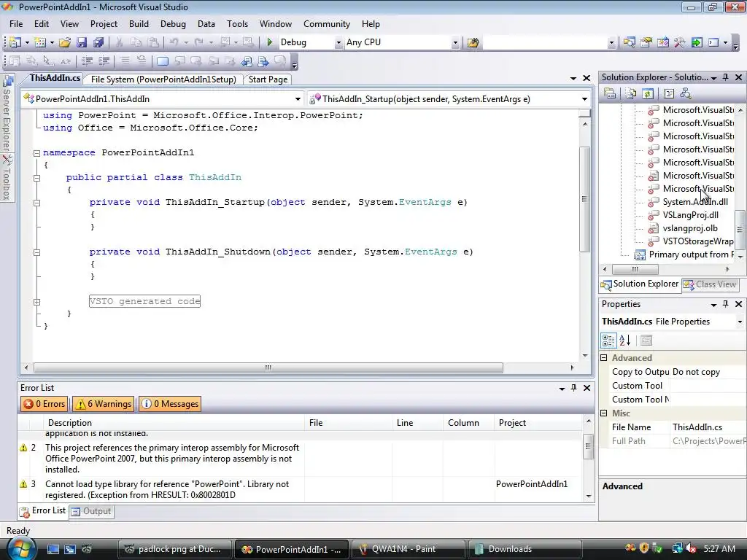Open the Any CPU platform dropdown
Image resolution: width=747 pixels, height=560 pixels.
(455, 42)
